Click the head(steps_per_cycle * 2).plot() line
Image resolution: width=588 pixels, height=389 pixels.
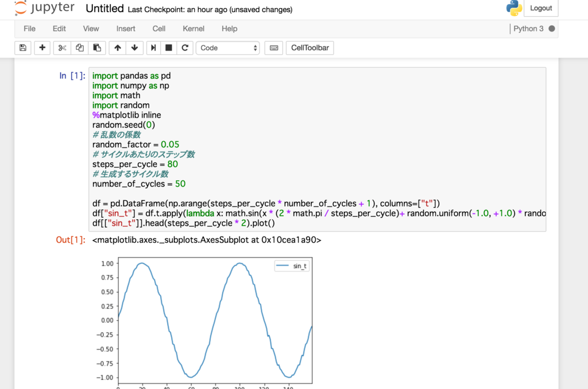click(183, 223)
